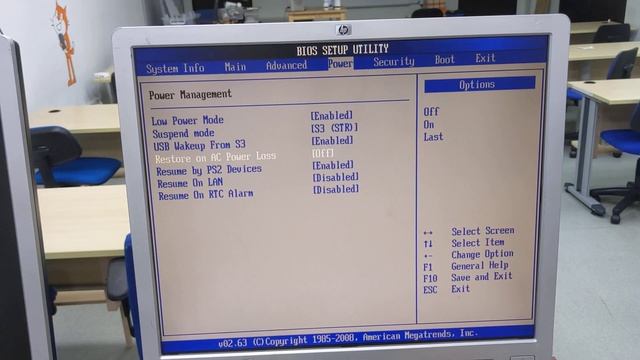640x360 pixels.
Task: Change Resume On RTC Alarm [Disabled] value
Action: click(336, 189)
